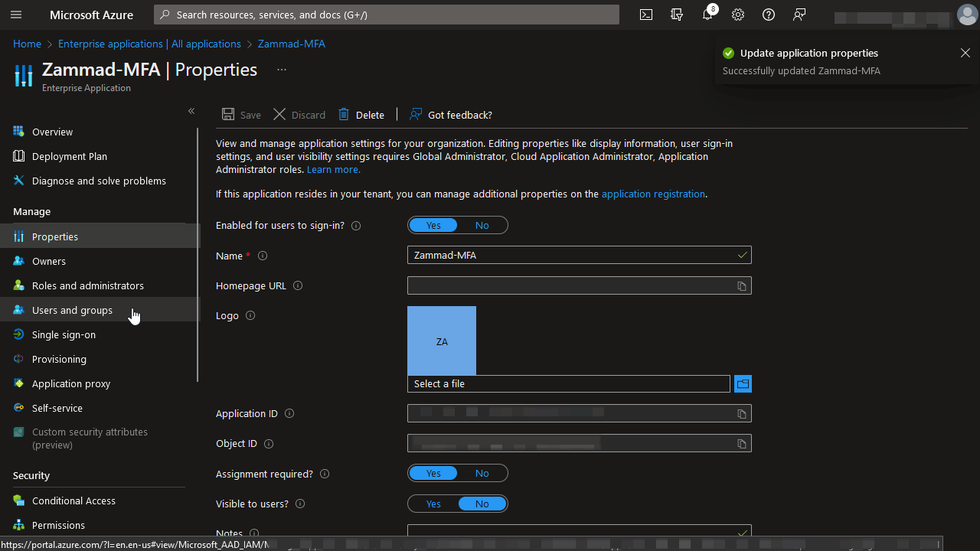Click the Zammad-MFA breadcrumb
Viewport: 980px width, 551px height.
click(292, 44)
